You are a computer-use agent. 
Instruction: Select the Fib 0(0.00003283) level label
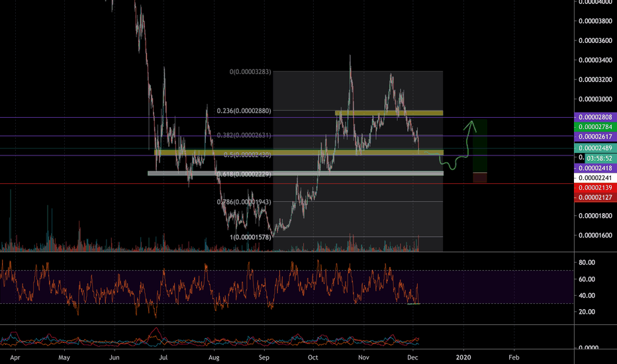coord(250,71)
